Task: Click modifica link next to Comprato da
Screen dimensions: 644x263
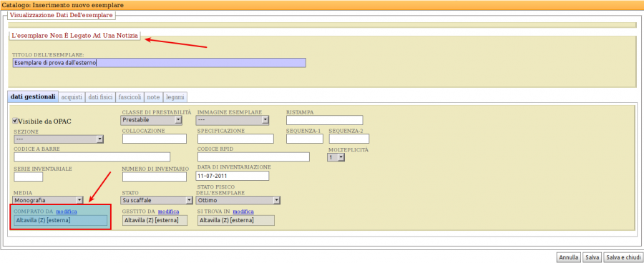Action: [67, 212]
